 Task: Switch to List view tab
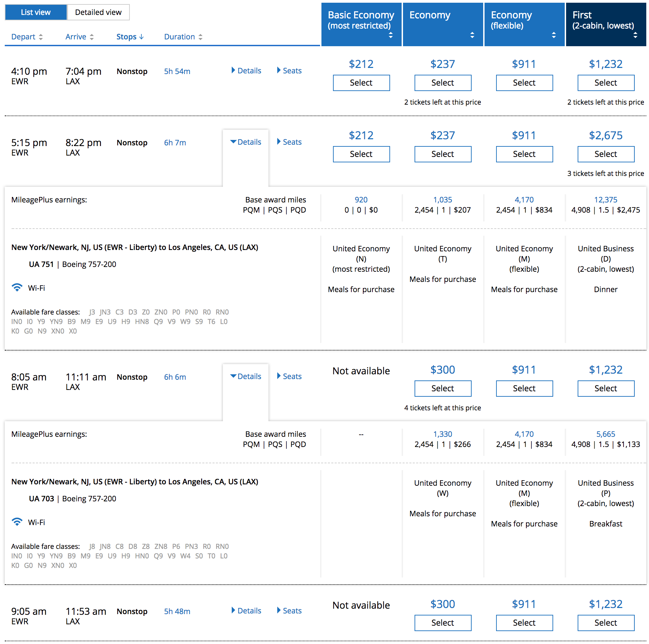[x=36, y=12]
